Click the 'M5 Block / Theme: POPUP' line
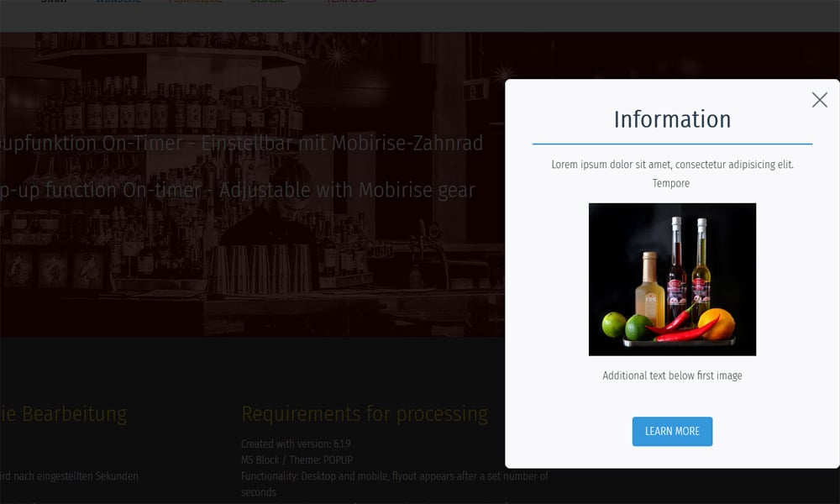The width and height of the screenshot is (840, 504). 297,459
